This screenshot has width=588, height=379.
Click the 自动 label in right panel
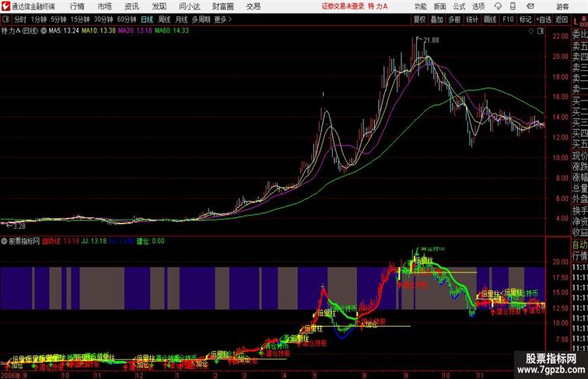(580, 244)
